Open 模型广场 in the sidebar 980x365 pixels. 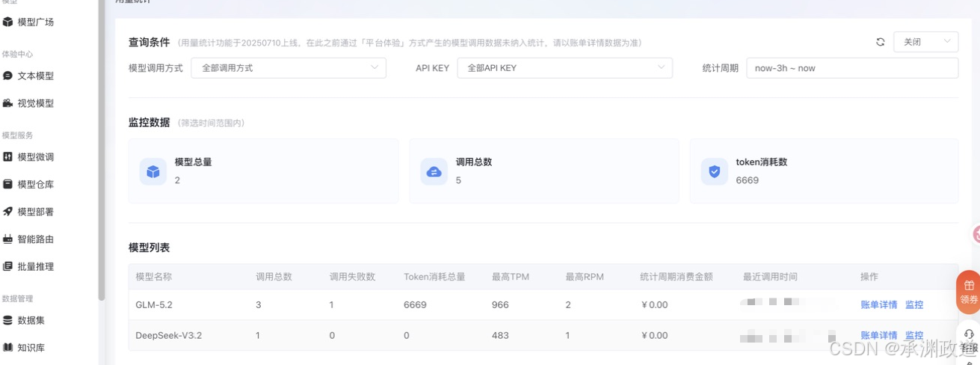[x=35, y=22]
